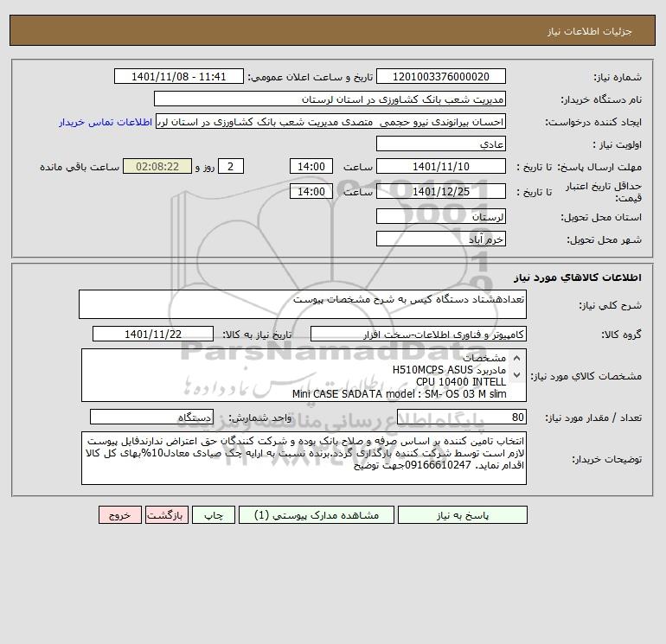Image resolution: width=666 pixels, height=644 pixels.
Task: Click buyer organization name field
Action: coord(330,99)
